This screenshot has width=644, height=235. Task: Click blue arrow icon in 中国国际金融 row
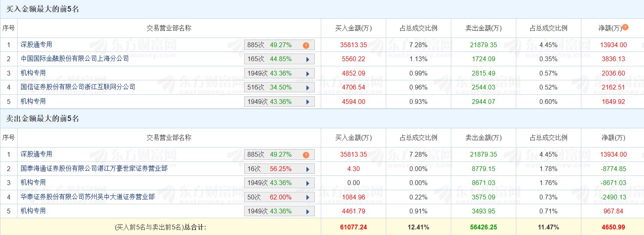(x=308, y=60)
